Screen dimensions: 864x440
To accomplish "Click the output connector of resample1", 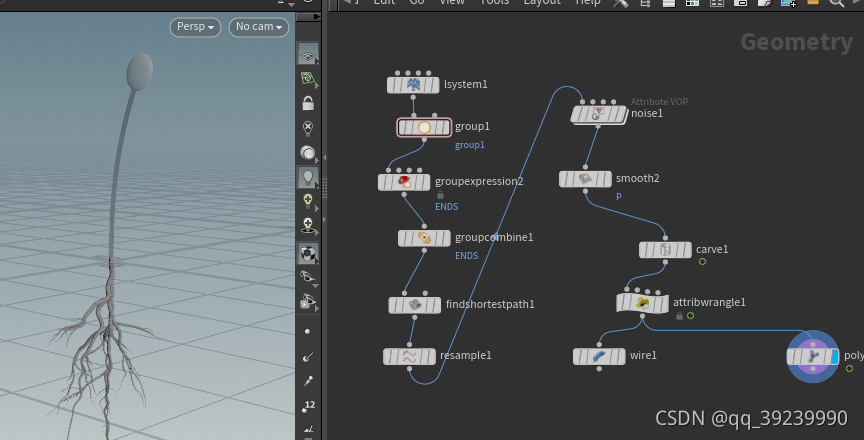I will (x=409, y=368).
